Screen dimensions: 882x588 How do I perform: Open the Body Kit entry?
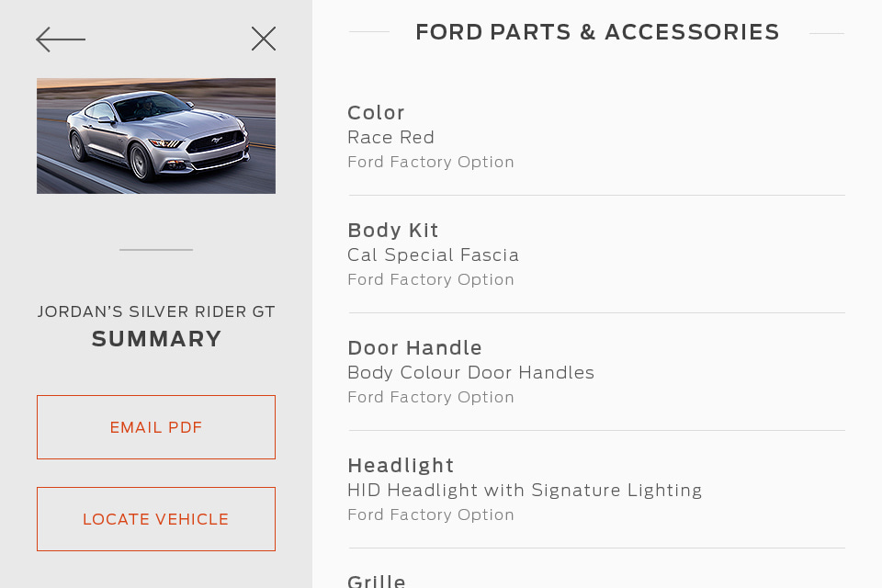pos(393,231)
